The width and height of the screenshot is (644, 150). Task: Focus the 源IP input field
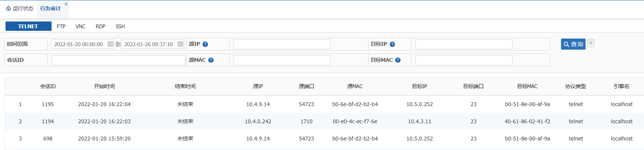click(x=282, y=44)
